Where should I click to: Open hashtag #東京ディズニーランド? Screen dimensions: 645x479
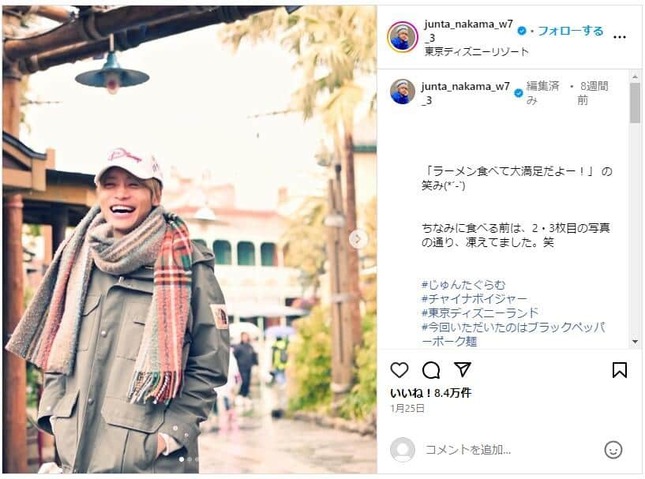(x=480, y=312)
